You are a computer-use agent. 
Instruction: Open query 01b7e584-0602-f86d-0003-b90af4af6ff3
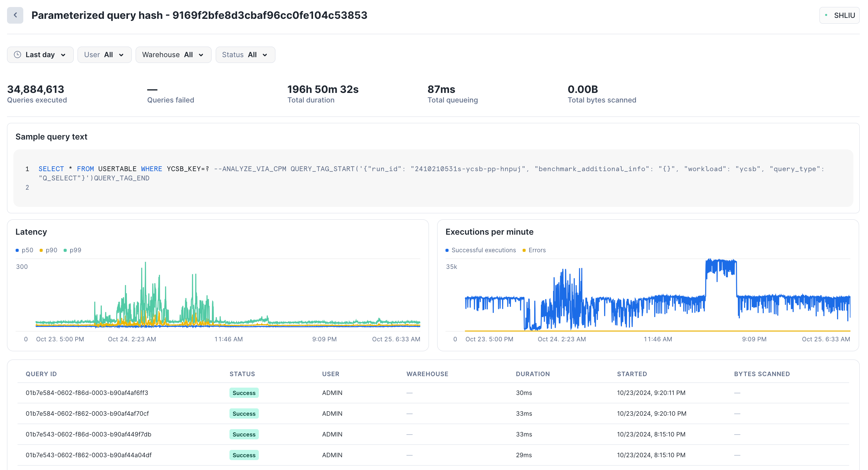coord(87,392)
